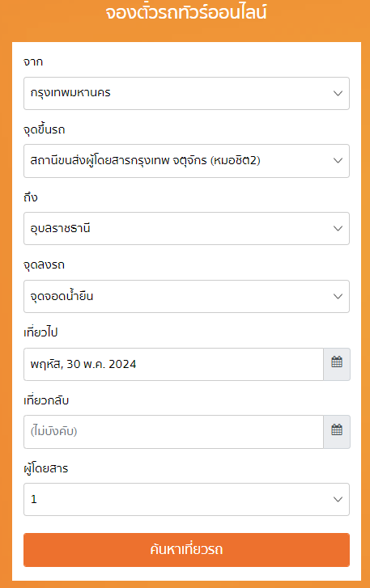Viewport: 370px width, 588px height.
Task: Click chevron arrow on กรุงเทพมหานคร field
Action: 338,93
